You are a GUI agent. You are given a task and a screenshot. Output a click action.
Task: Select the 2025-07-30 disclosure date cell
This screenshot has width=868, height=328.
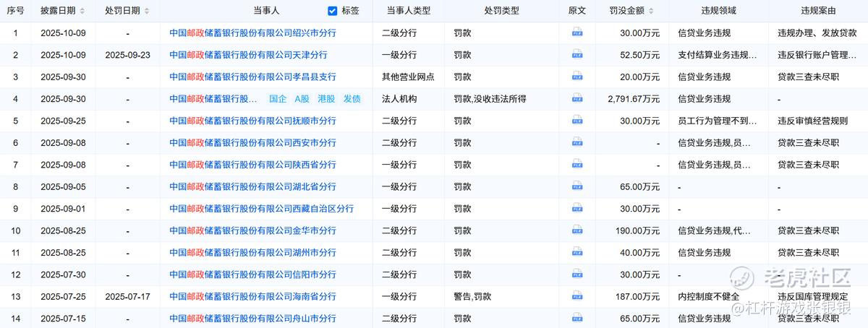click(x=63, y=275)
